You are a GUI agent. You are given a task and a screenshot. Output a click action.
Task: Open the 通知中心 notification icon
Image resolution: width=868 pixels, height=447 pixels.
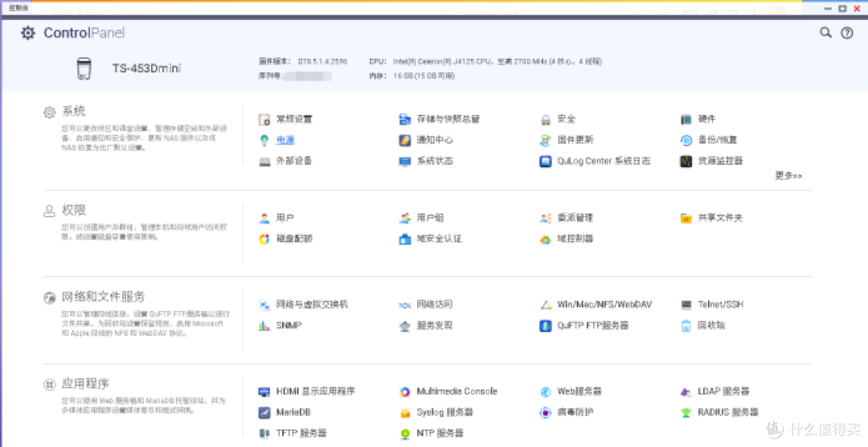pyautogui.click(x=404, y=140)
